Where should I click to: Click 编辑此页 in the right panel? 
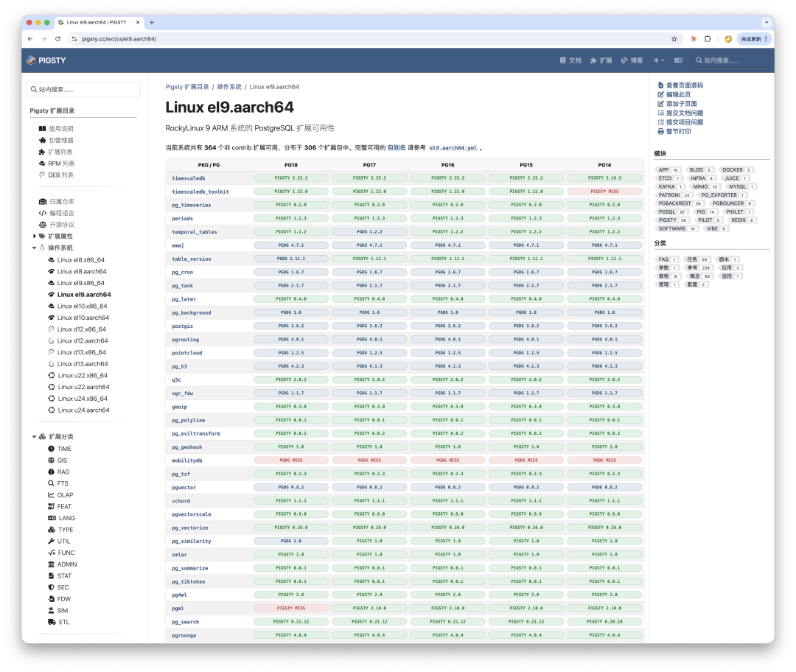678,94
